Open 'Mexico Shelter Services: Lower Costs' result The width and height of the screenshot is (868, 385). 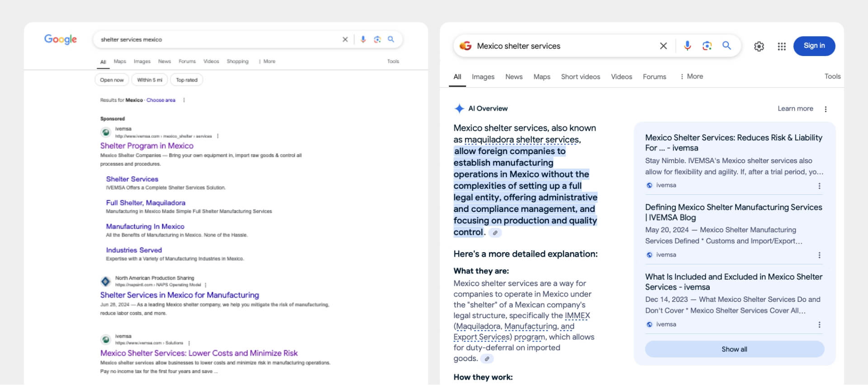tap(199, 353)
